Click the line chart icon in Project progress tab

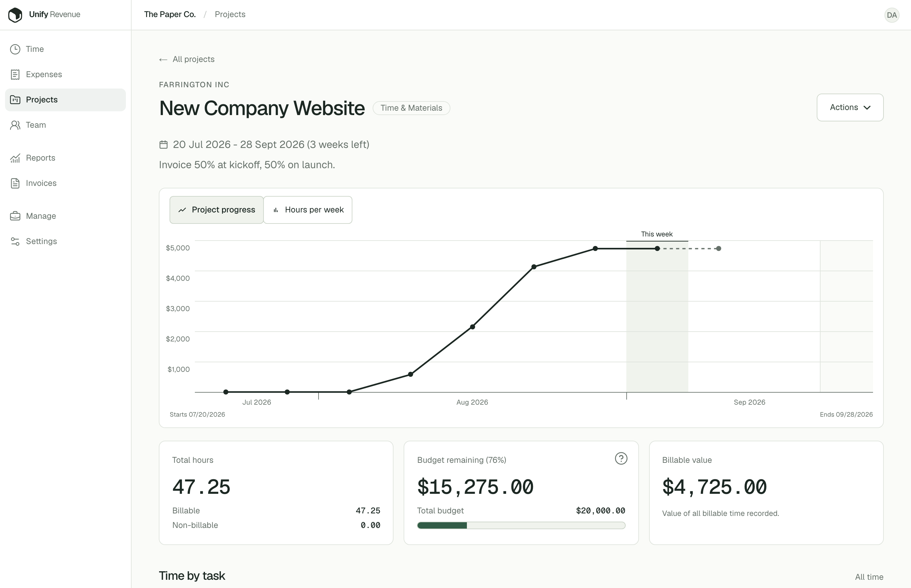pos(182,210)
